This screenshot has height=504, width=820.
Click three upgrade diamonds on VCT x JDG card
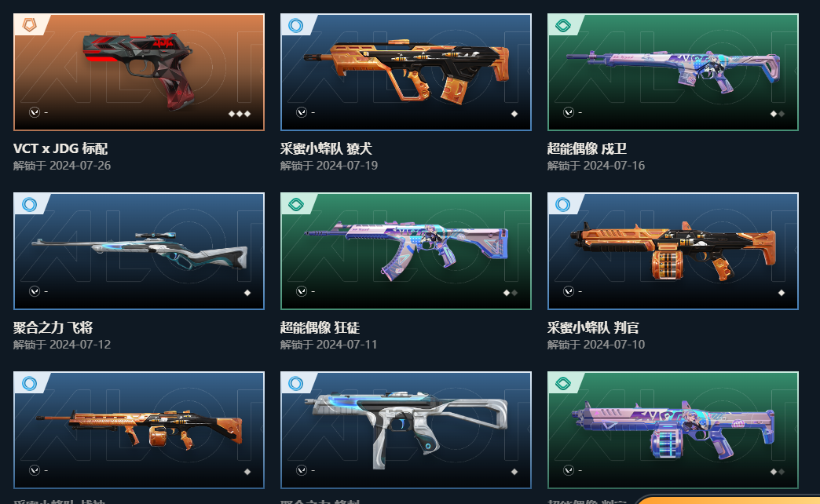click(x=240, y=114)
